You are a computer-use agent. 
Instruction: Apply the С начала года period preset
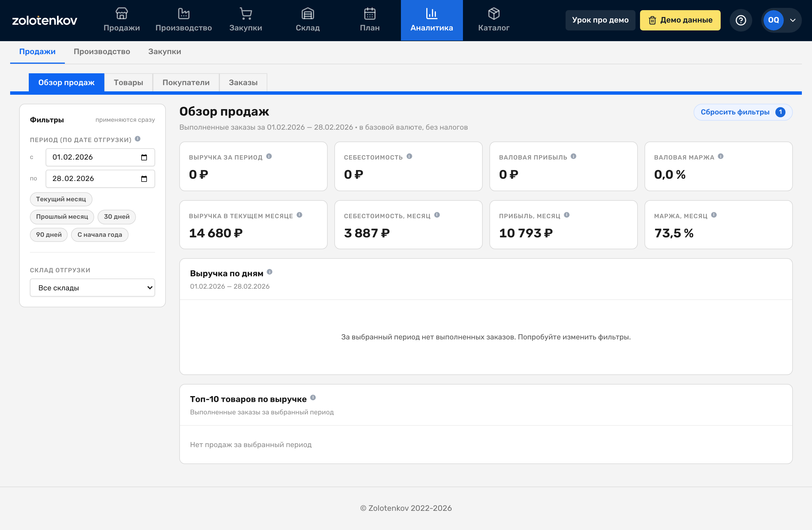coord(100,235)
